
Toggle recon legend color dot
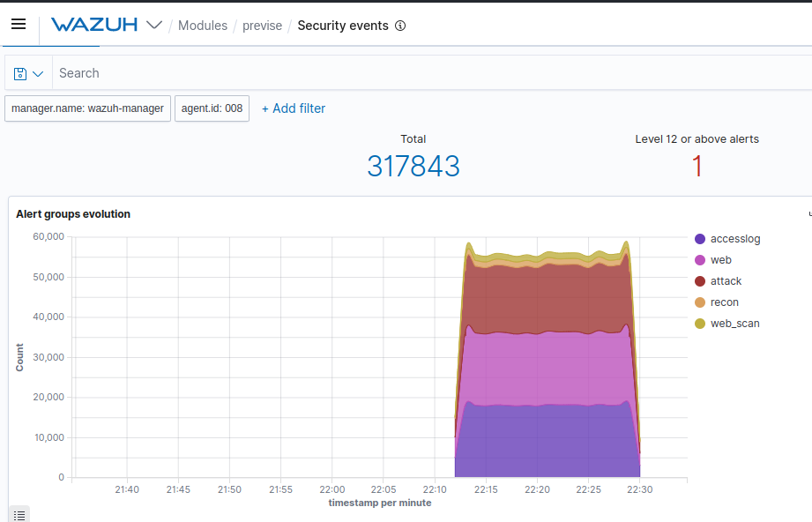click(700, 302)
